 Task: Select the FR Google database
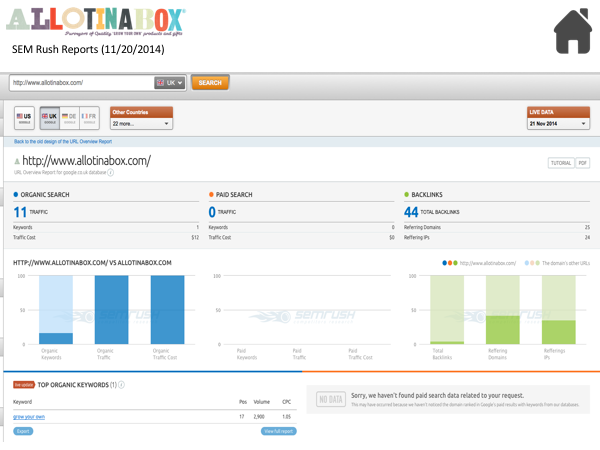tap(90, 118)
